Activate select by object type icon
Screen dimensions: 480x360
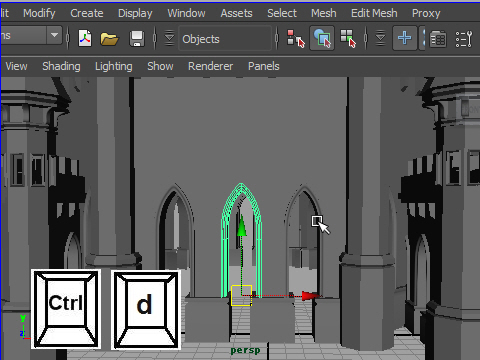point(322,38)
